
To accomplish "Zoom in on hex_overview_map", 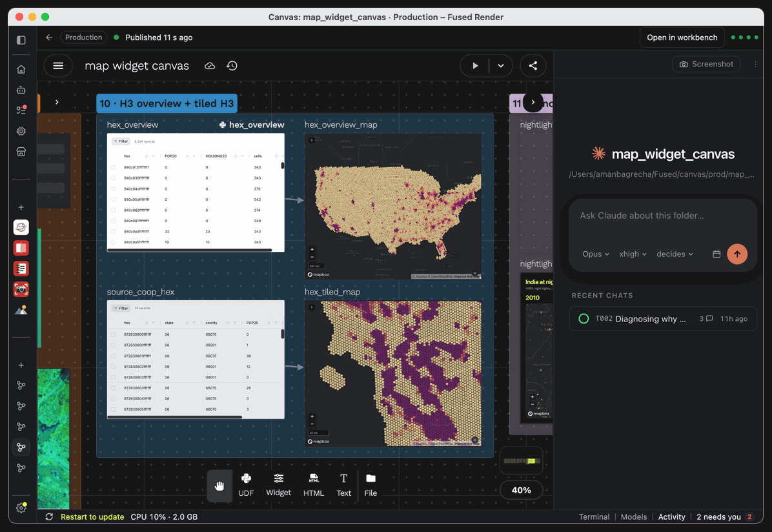I will click(312, 249).
